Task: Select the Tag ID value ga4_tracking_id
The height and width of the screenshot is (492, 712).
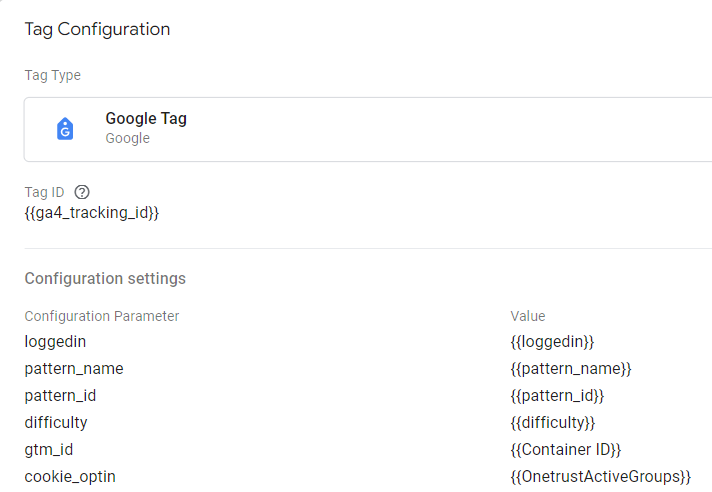Action: pyautogui.click(x=92, y=213)
